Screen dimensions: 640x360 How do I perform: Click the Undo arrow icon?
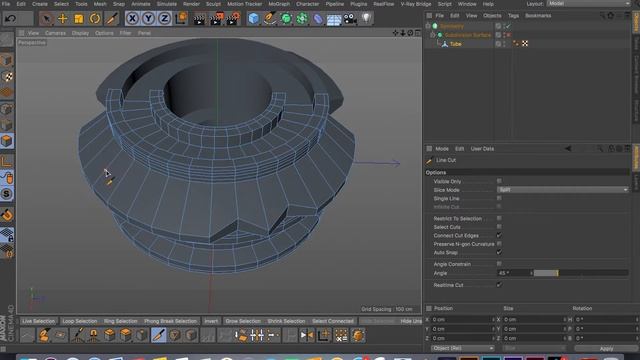pyautogui.click(x=11, y=18)
